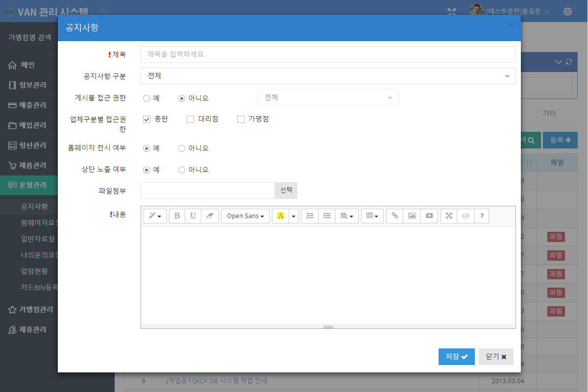Open the highlight color palette arrow
The height and width of the screenshot is (392, 588).
294,216
